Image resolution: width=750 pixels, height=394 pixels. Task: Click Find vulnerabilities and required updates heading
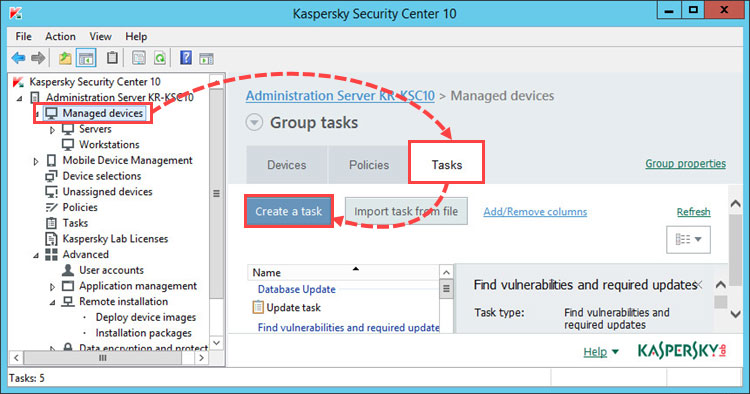click(348, 328)
